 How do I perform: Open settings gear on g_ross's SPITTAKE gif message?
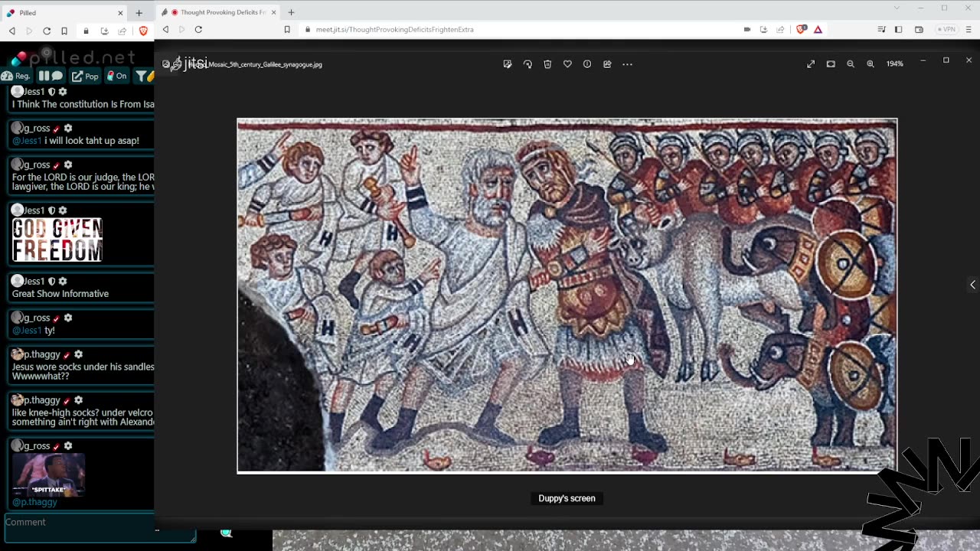point(68,446)
